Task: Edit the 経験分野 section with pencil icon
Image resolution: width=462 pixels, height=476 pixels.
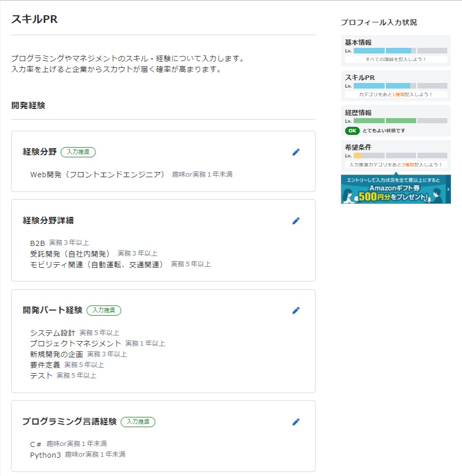Action: click(x=296, y=152)
